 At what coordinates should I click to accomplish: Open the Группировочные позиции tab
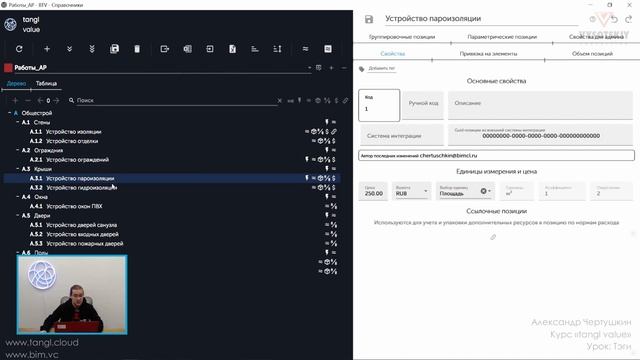pyautogui.click(x=402, y=37)
